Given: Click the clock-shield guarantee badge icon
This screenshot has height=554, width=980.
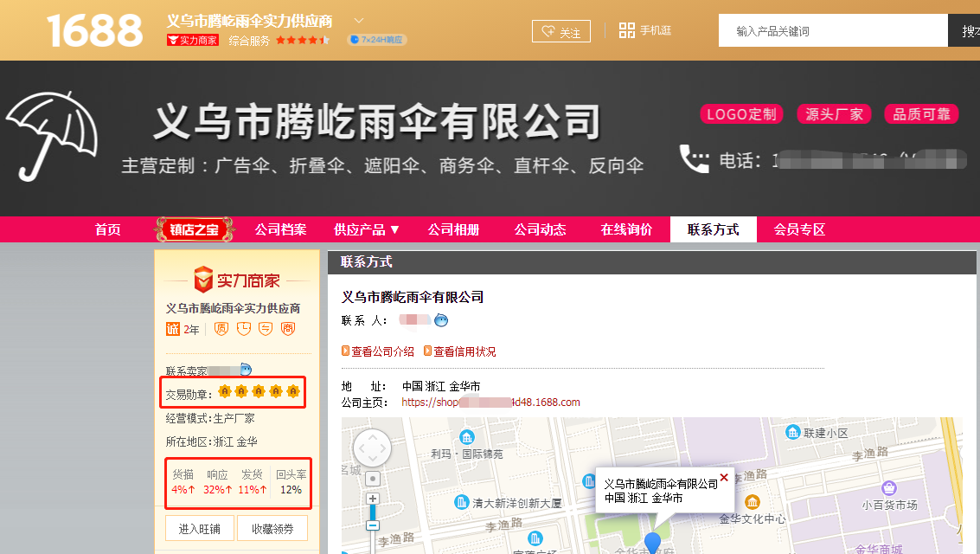Looking at the screenshot, I should [244, 328].
